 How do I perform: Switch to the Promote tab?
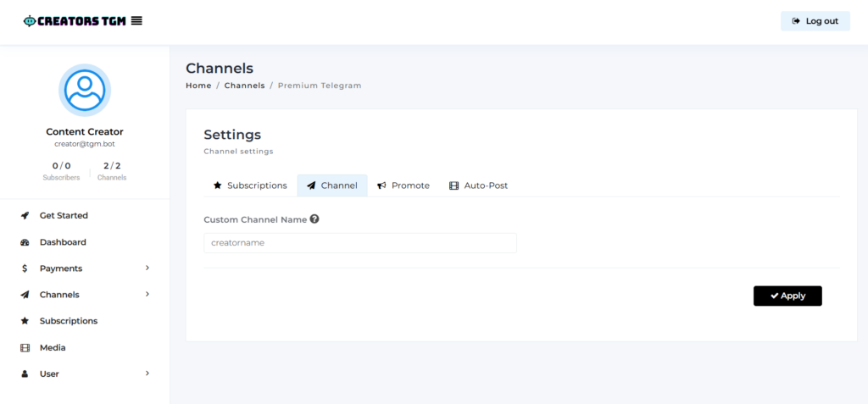click(403, 185)
